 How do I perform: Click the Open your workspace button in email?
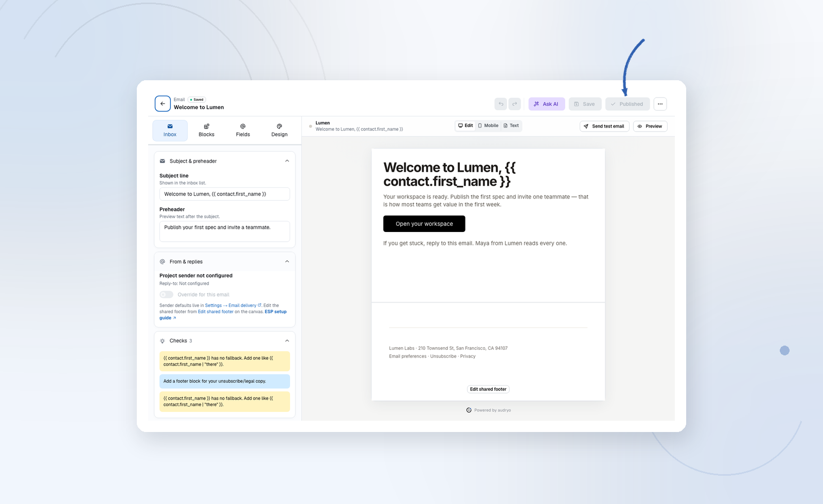pyautogui.click(x=424, y=224)
